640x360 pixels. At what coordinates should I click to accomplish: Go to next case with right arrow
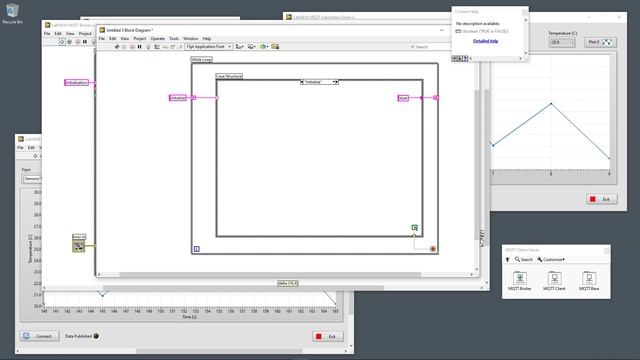pos(336,82)
